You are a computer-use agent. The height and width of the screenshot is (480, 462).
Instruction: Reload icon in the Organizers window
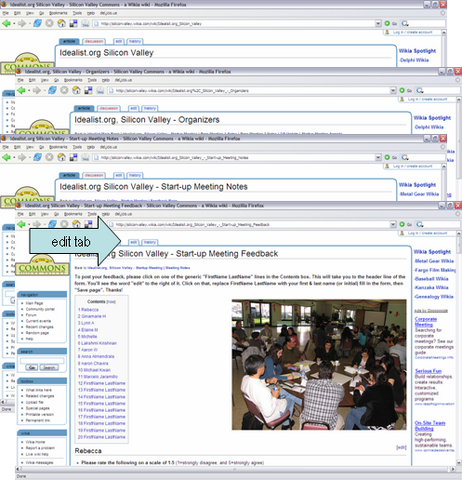point(52,90)
